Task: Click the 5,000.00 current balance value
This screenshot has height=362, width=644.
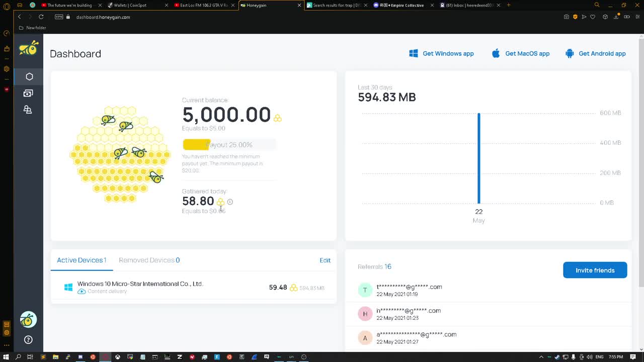Action: pyautogui.click(x=226, y=115)
